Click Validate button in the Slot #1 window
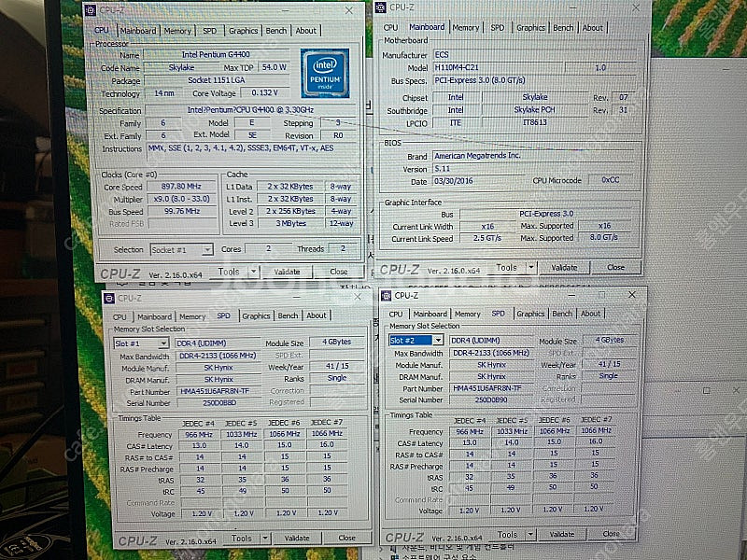Screen dimensions: 747x560 click(x=297, y=539)
